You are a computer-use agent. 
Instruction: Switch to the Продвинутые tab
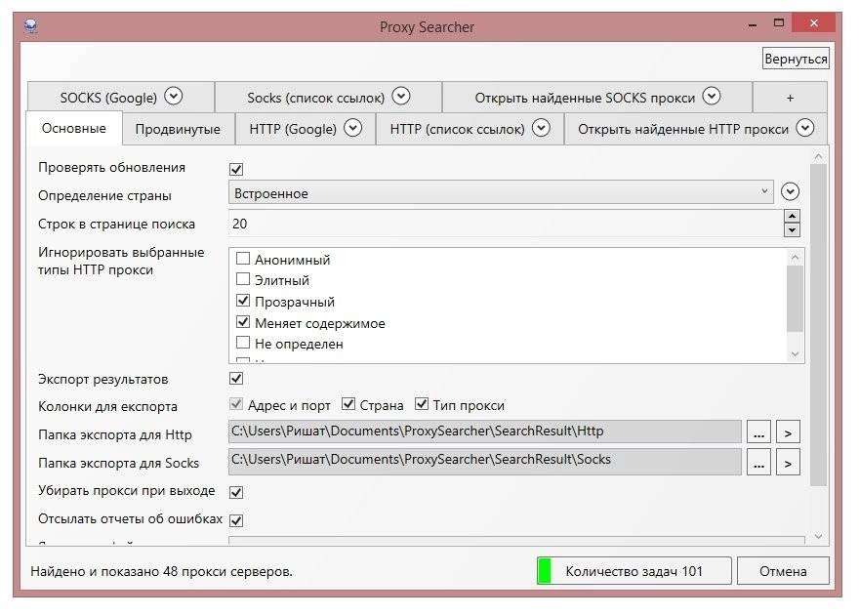pos(178,129)
